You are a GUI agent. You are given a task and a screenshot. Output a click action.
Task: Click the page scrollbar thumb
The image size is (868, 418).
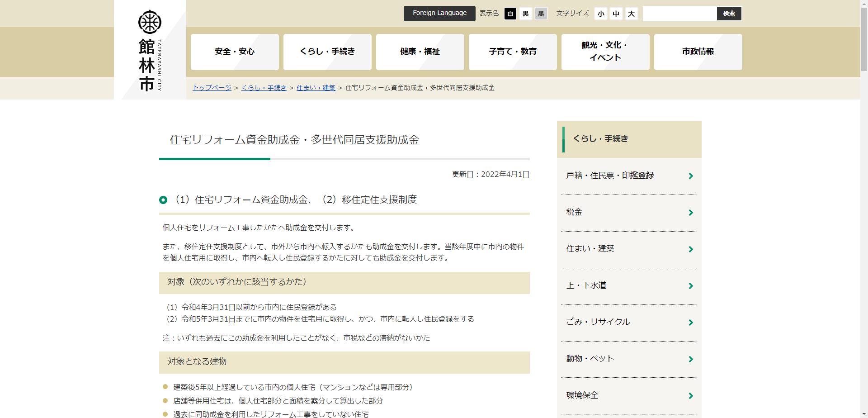[864, 40]
